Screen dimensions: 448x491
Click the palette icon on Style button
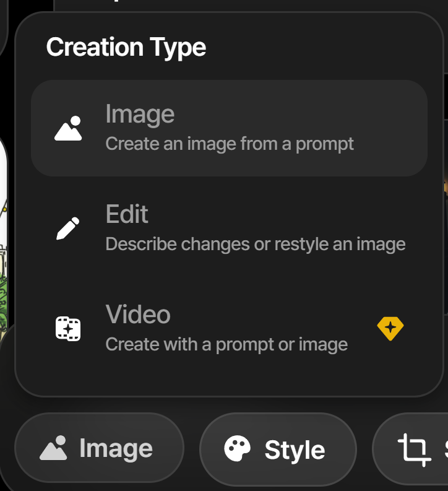coord(237,449)
